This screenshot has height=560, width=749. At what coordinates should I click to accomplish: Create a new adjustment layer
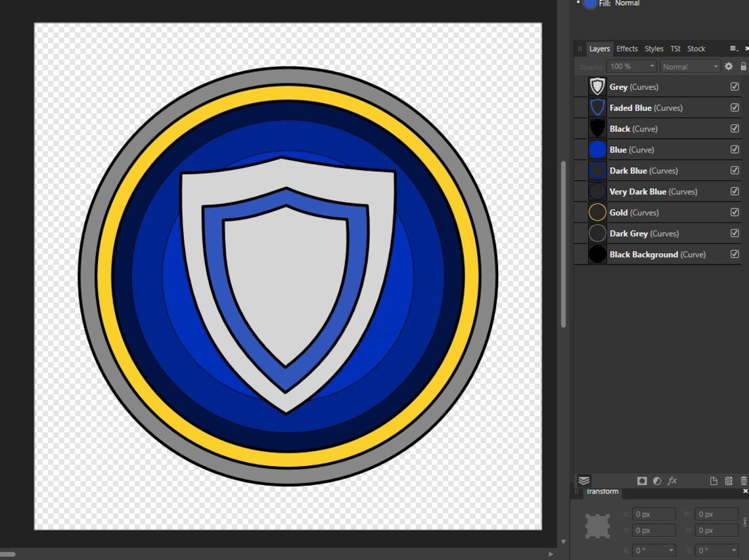(x=657, y=481)
